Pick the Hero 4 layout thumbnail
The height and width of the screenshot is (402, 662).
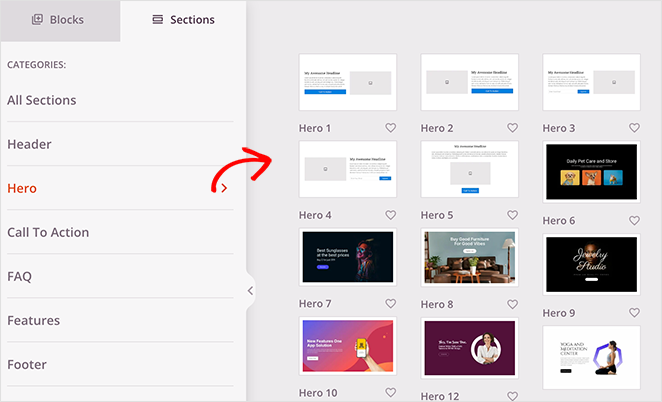pyautogui.click(x=347, y=169)
